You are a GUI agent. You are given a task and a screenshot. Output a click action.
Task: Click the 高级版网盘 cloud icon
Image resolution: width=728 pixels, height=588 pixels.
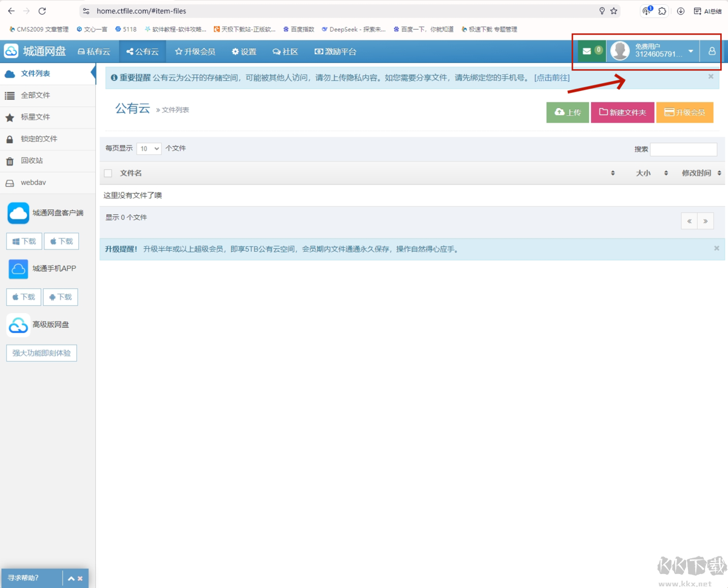[x=18, y=325]
